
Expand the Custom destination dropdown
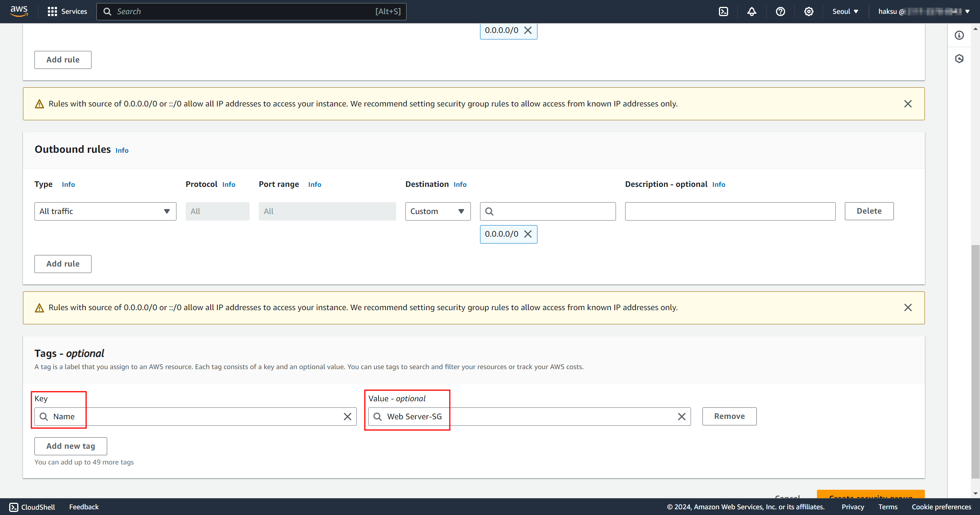click(438, 211)
